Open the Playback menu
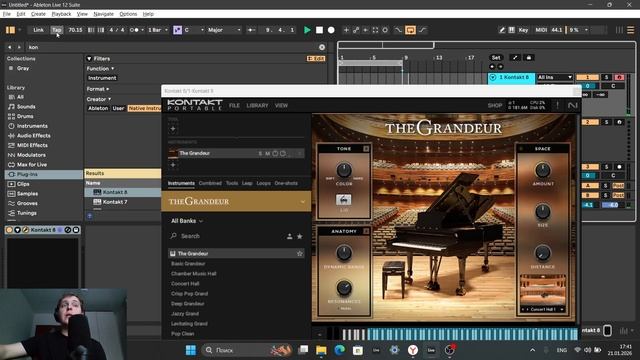Viewport: 640px width, 360px height. [x=61, y=14]
